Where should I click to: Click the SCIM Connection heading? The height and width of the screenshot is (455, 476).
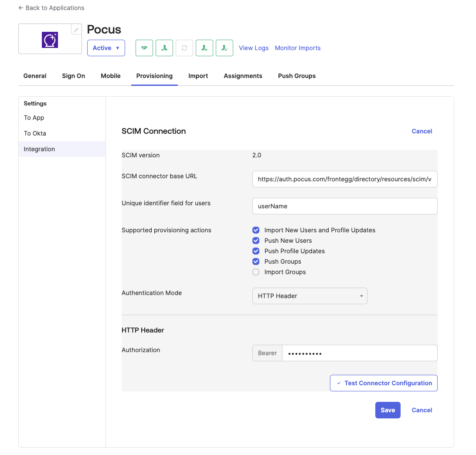coord(153,131)
